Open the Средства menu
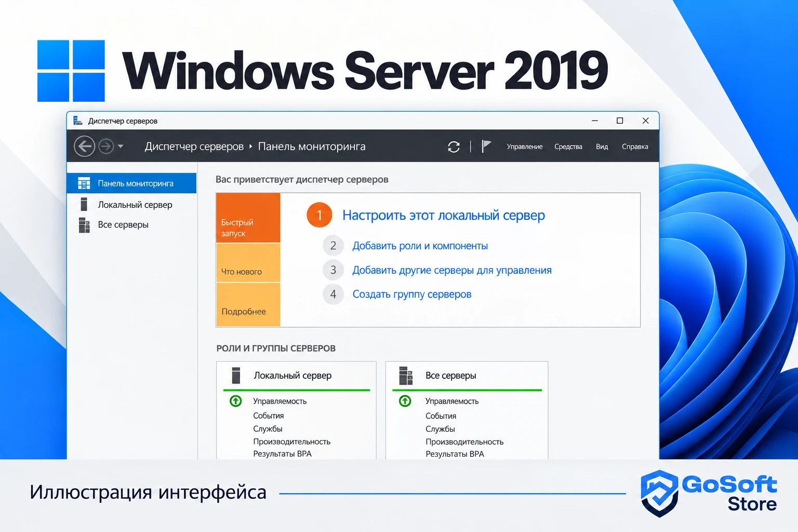Viewport: 798px width, 532px height. tap(568, 147)
